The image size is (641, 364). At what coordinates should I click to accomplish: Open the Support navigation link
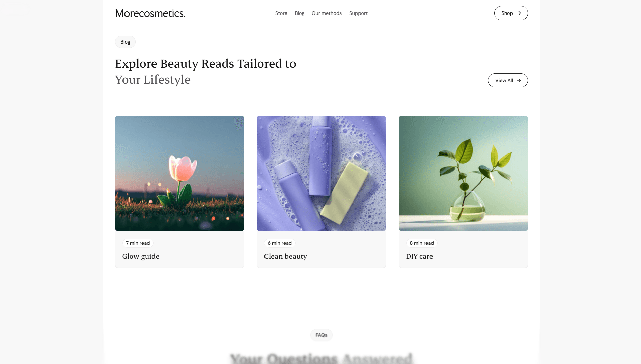[x=358, y=13]
